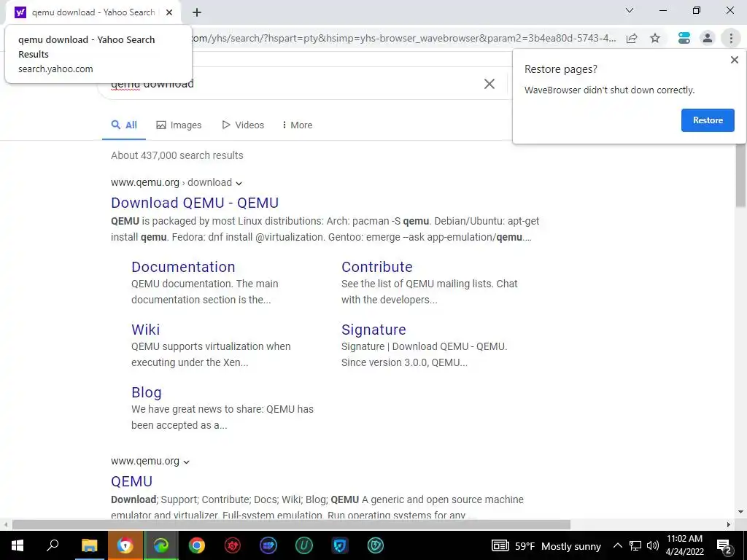Show hidden system tray icons
Screen dimensions: 747x560
pos(617,545)
